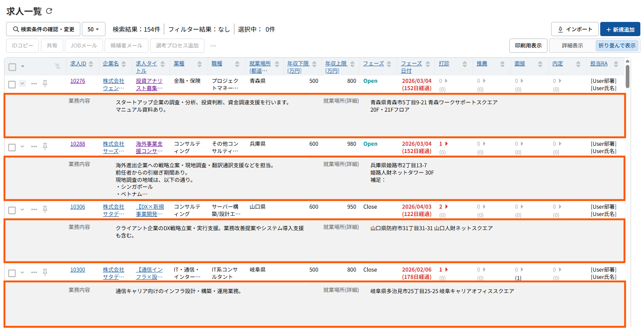Click the 企業名 column header
This screenshot has height=328, width=644.
[x=111, y=63]
